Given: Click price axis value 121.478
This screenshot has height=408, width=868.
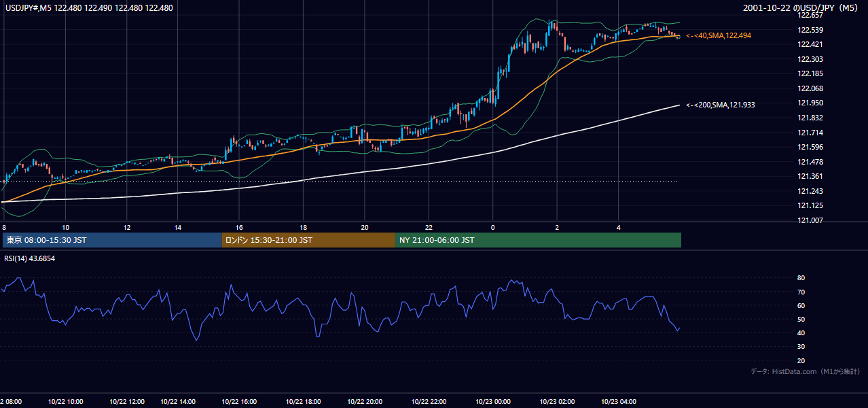Looking at the screenshot, I should [x=810, y=162].
